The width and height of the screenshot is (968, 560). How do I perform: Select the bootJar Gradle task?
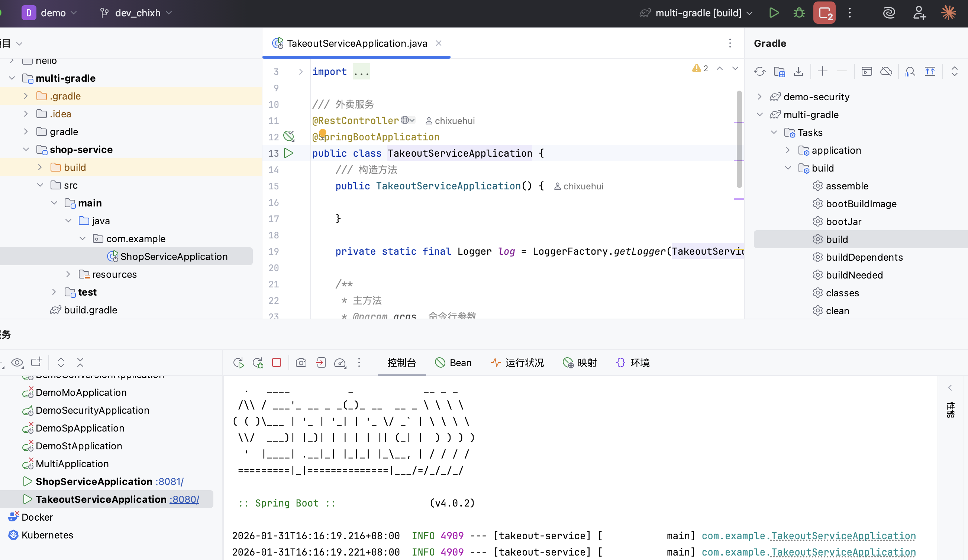coord(843,221)
